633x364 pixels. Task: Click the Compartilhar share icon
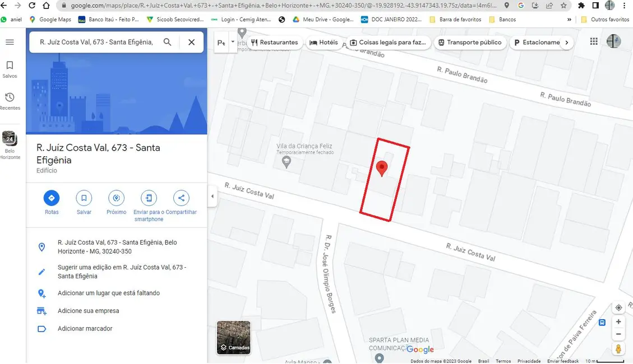181,198
